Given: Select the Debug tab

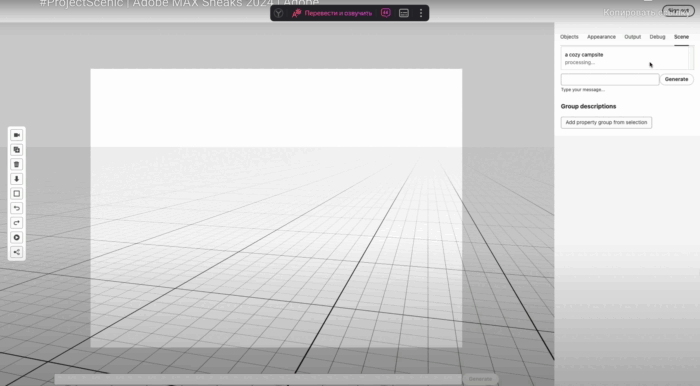Looking at the screenshot, I should (657, 37).
